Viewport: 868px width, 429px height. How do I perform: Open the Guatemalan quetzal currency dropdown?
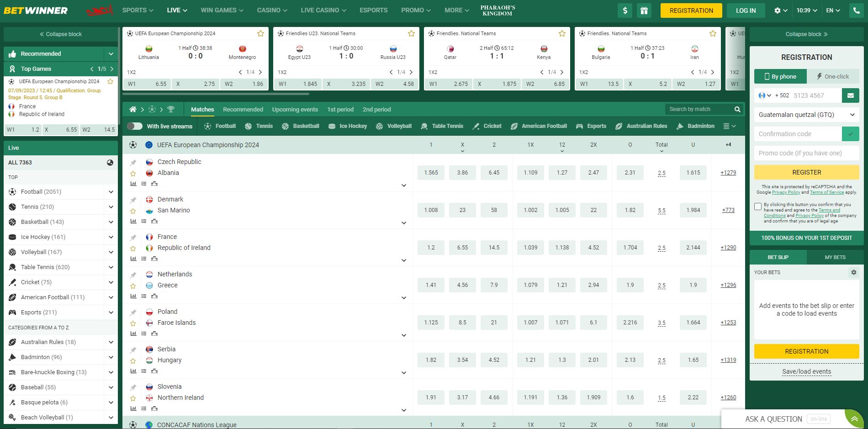806,115
